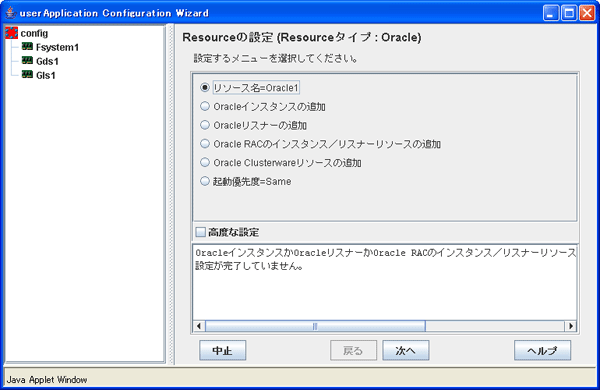Click the Gls1 resource icon
The image size is (600, 390).
pos(27,75)
